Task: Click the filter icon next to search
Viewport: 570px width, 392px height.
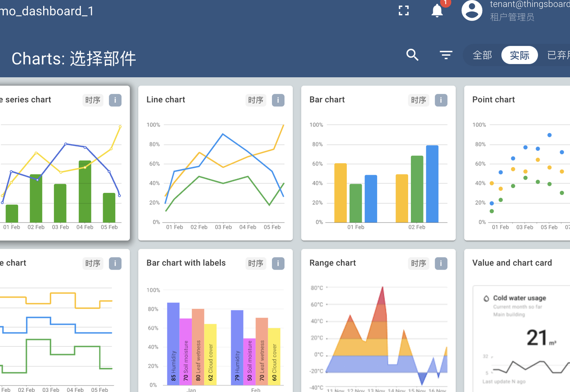Action: [x=446, y=55]
